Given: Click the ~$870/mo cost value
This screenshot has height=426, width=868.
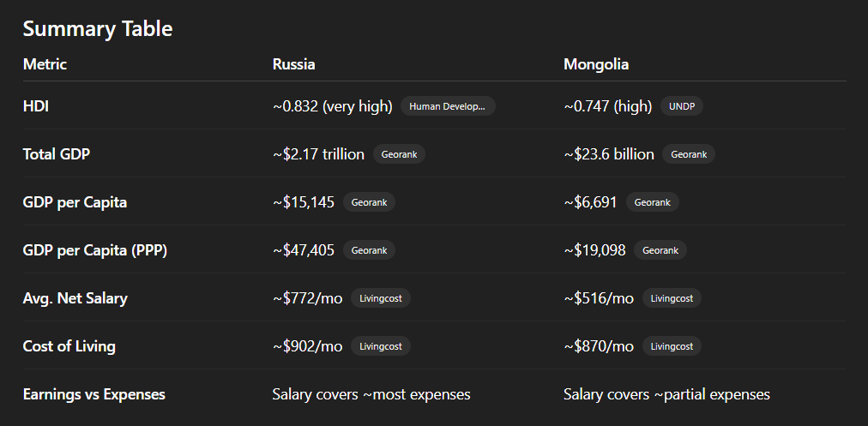Looking at the screenshot, I should coord(599,347).
